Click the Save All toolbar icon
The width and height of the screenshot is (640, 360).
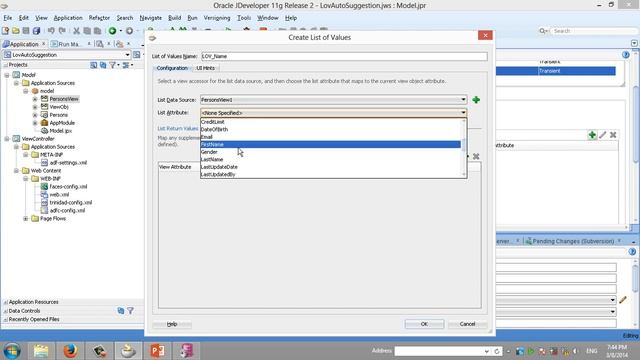[36, 31]
